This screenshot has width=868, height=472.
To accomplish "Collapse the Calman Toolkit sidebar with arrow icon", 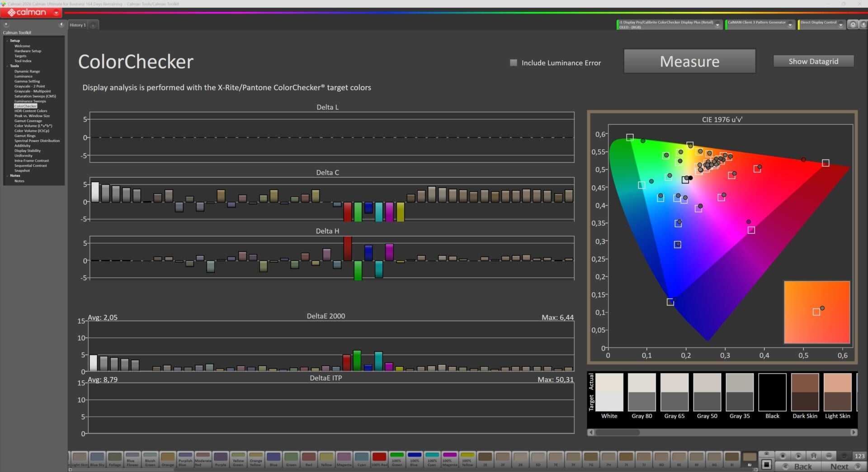I will pos(61,25).
